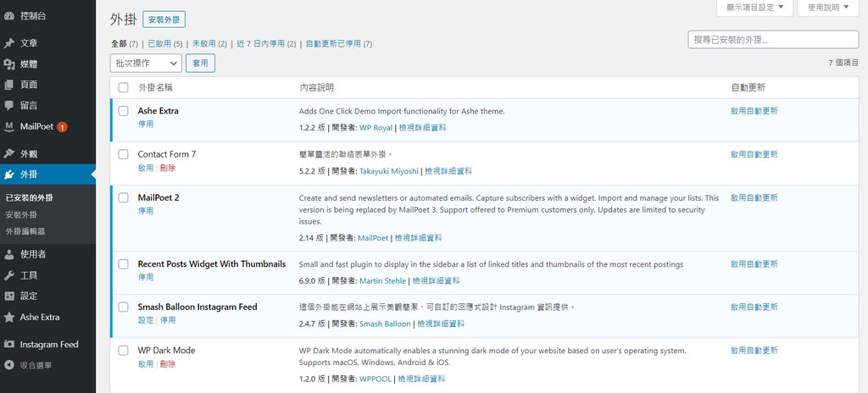868x393 pixels.
Task: Click the 控制台 dashboard icon in sidebar
Action: pos(9,16)
